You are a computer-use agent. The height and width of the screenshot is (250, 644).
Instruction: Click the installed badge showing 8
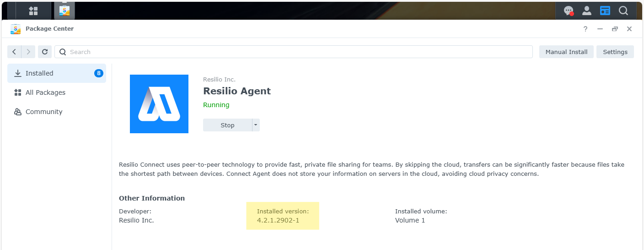click(x=98, y=73)
